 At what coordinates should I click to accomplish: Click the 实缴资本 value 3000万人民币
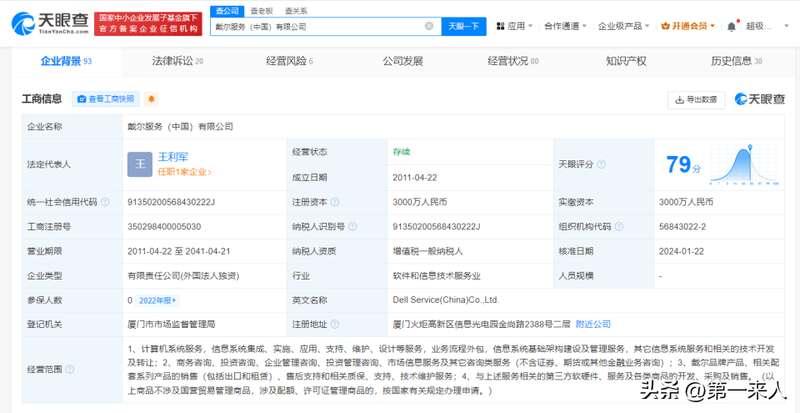686,202
